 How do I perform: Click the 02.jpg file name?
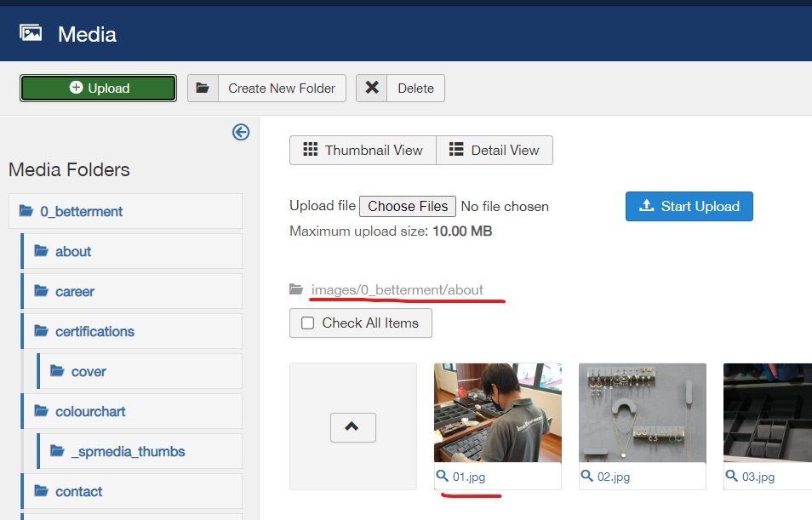[614, 477]
